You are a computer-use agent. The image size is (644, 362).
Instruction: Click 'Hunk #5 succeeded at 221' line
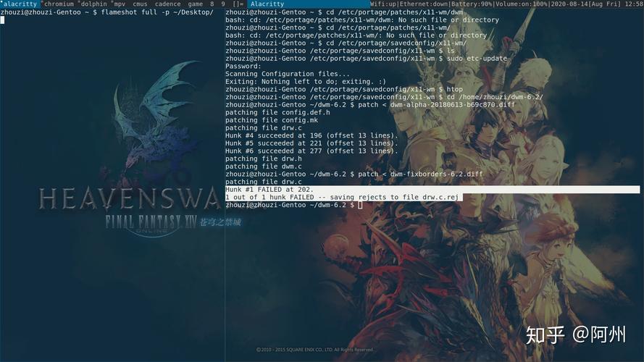[311, 143]
